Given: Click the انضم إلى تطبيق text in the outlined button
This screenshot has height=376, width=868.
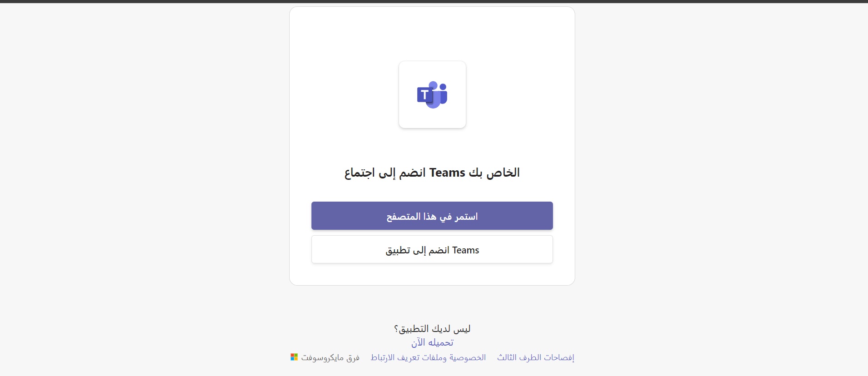Looking at the screenshot, I should coord(417,250).
